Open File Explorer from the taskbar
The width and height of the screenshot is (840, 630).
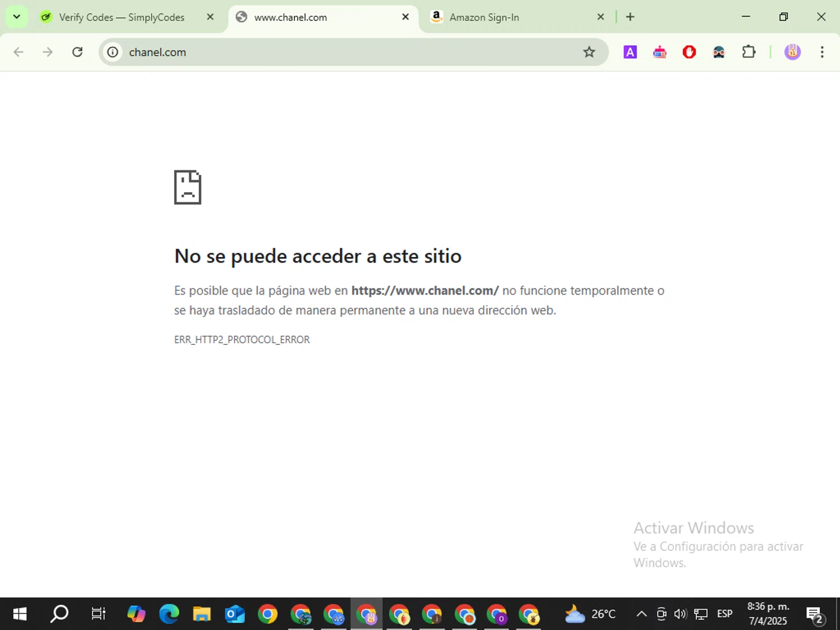202,614
